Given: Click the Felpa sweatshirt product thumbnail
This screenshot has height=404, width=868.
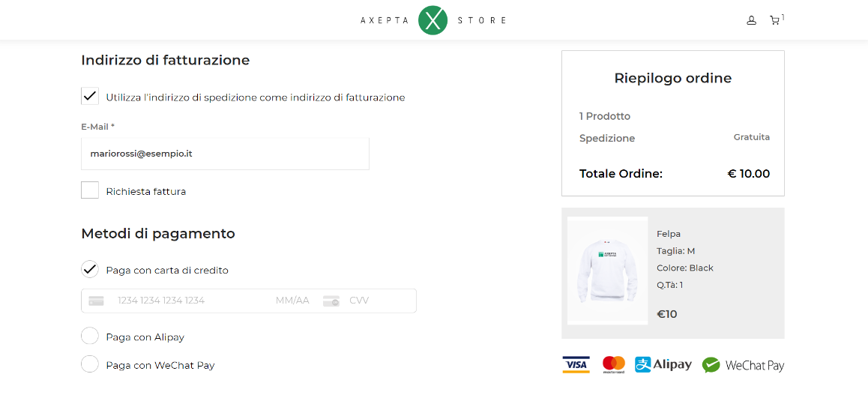Looking at the screenshot, I should (x=607, y=271).
